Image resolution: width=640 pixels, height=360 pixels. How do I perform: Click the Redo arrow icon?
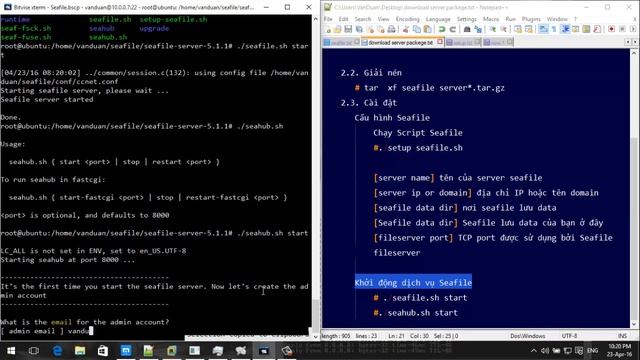[x=453, y=29]
